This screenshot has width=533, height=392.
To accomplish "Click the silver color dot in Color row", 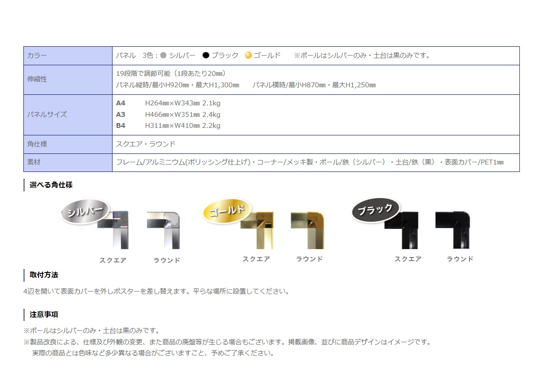I will 163,56.
